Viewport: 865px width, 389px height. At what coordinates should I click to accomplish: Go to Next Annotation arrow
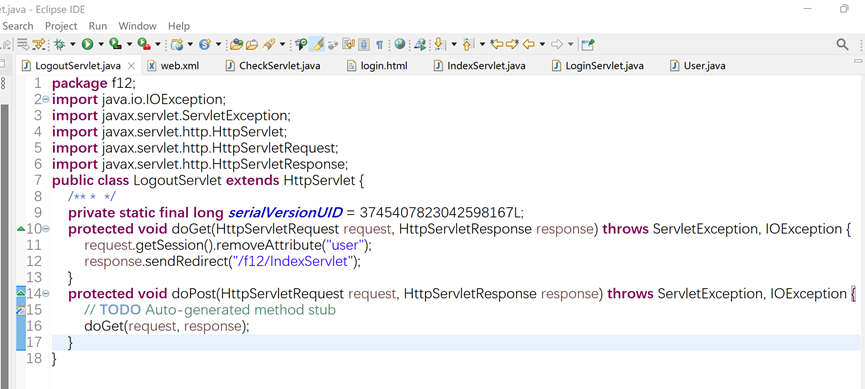[439, 44]
